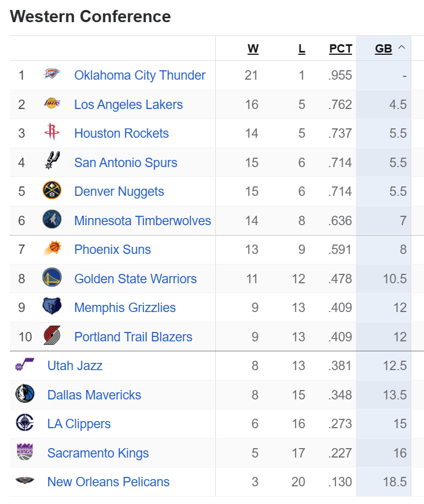Sort standings by W column

point(253,49)
